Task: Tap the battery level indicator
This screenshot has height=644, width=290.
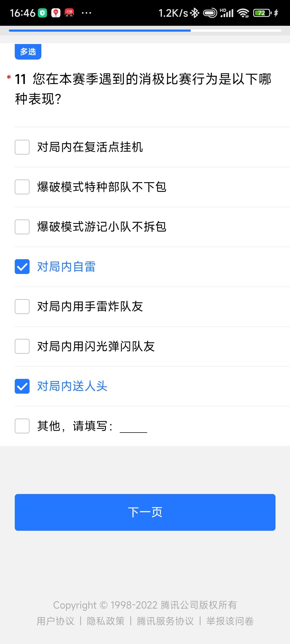Action: click(262, 13)
